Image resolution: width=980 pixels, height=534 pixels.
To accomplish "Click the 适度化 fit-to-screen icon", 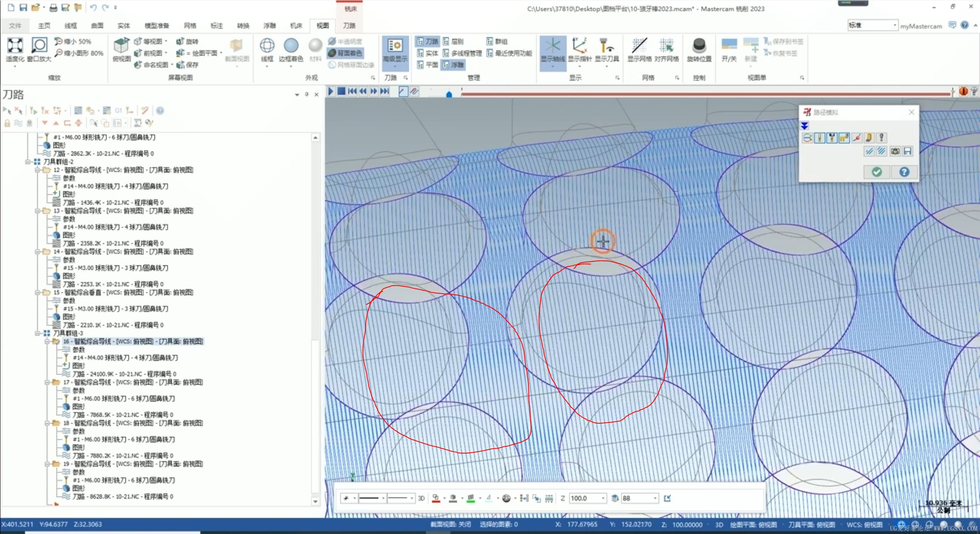I will [15, 45].
